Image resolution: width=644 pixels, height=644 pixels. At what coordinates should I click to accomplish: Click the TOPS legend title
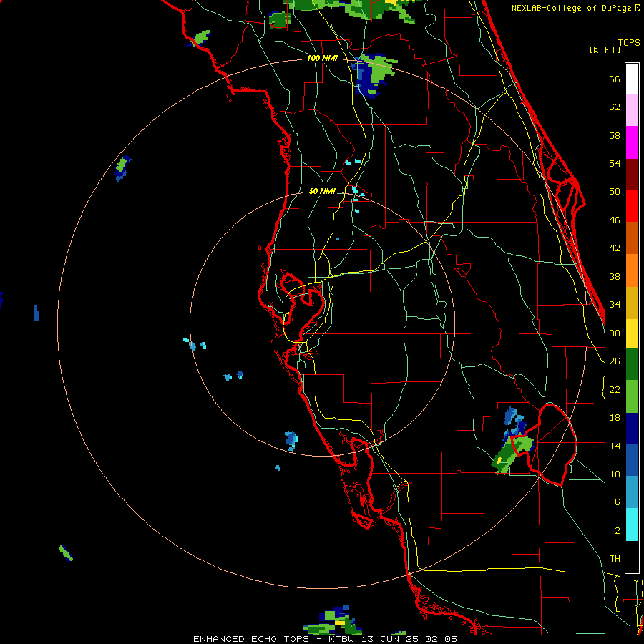coord(629,42)
